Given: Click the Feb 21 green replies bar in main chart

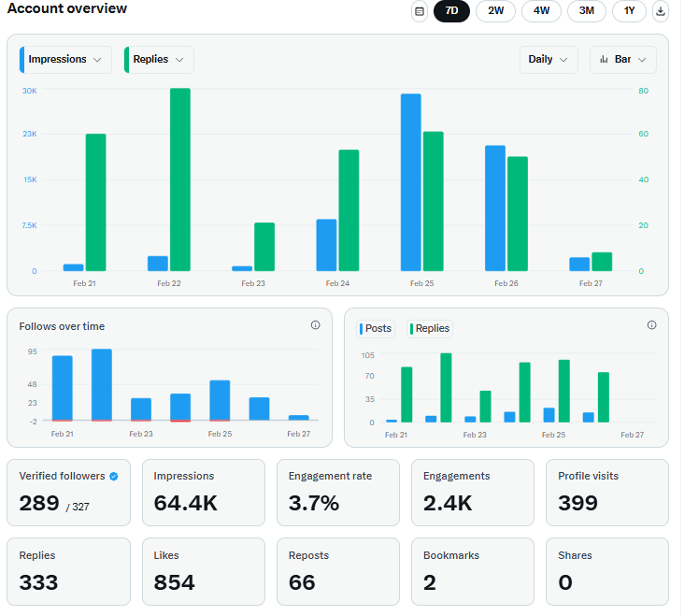Looking at the screenshot, I should 95,203.
